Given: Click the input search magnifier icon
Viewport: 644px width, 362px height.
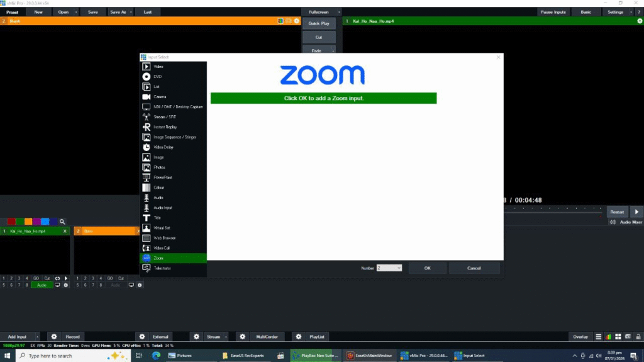Looking at the screenshot, I should point(62,222).
